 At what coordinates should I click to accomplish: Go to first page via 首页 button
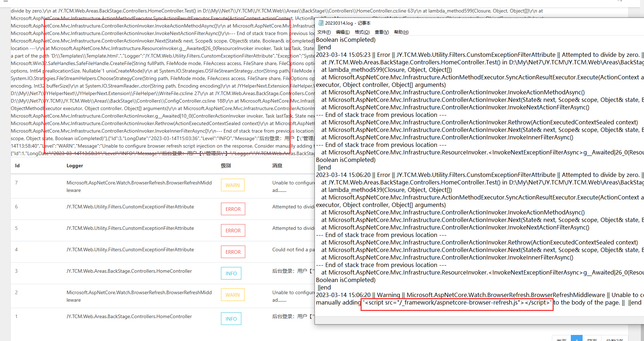pyautogui.click(x=562, y=339)
